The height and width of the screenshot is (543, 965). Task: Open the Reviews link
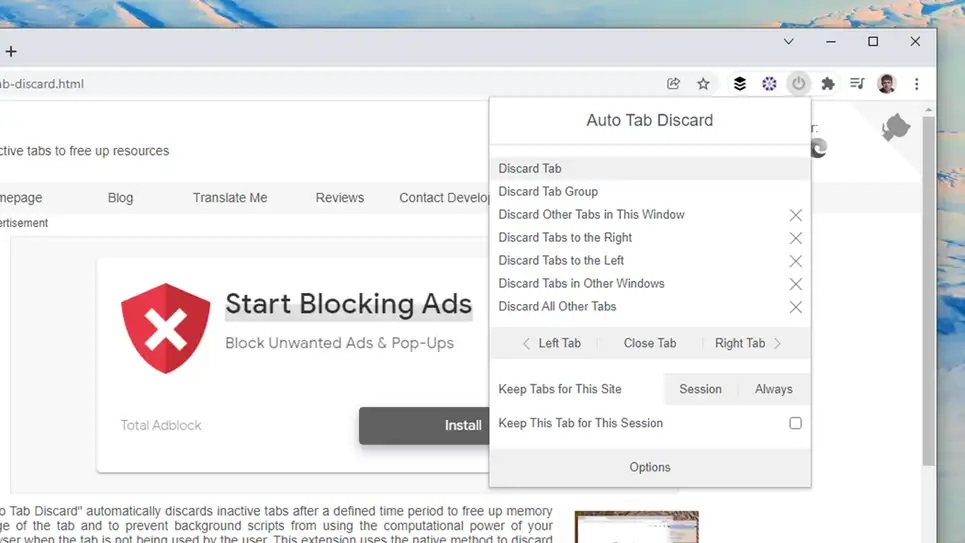[340, 198]
